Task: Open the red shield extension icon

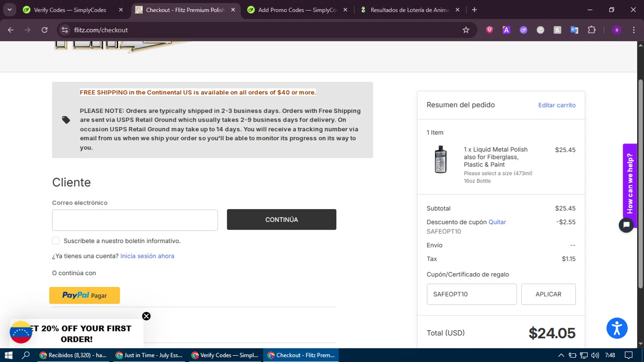Action: click(x=489, y=30)
